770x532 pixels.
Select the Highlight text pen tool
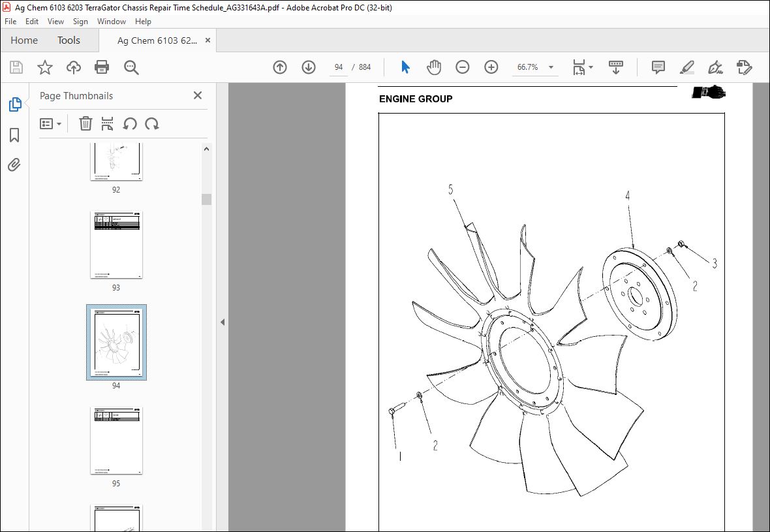pos(686,67)
